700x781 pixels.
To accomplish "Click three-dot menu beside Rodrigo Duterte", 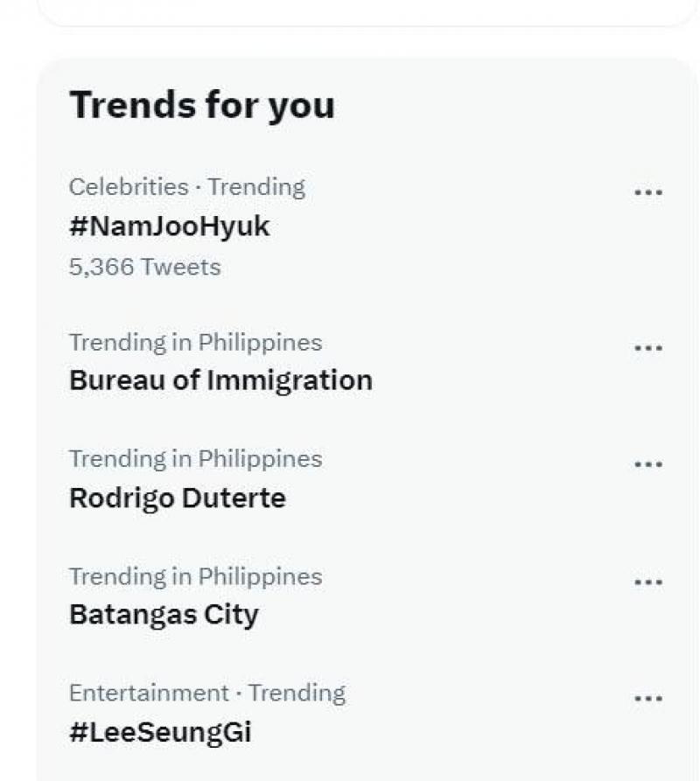I will click(647, 464).
